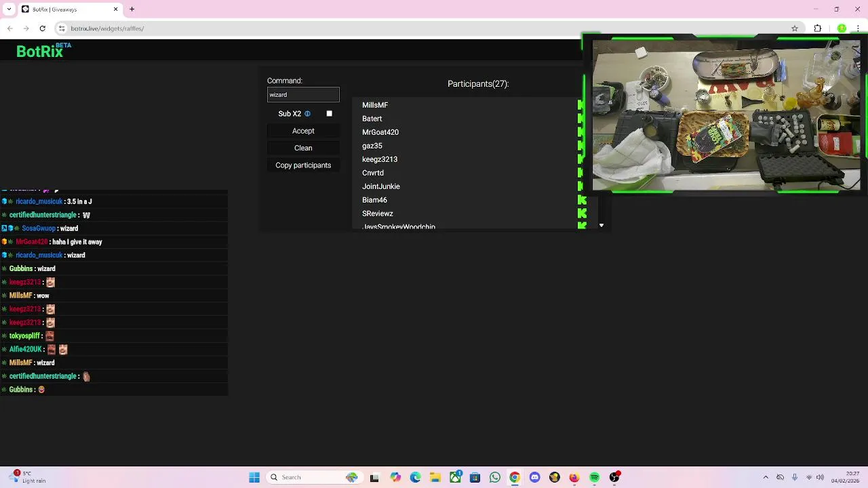Click the Accept button

(303, 131)
